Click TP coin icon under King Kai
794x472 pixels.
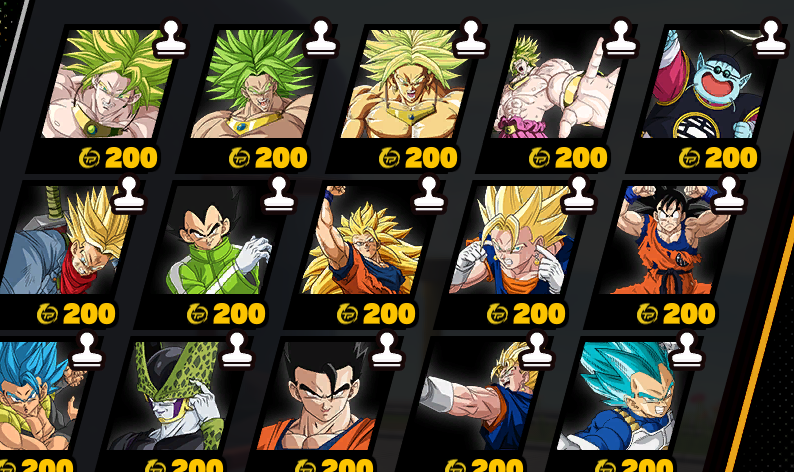click(689, 158)
